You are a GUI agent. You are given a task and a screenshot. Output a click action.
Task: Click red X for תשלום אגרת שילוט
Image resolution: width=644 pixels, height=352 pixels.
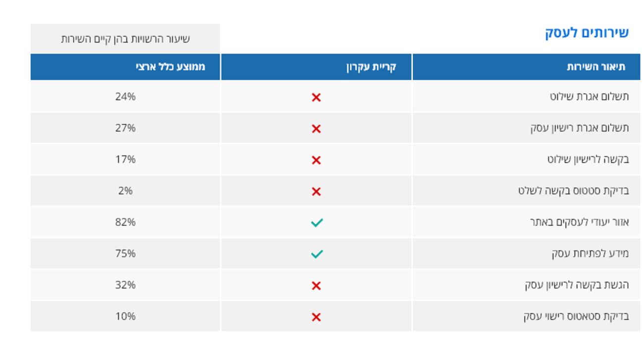[x=316, y=98]
